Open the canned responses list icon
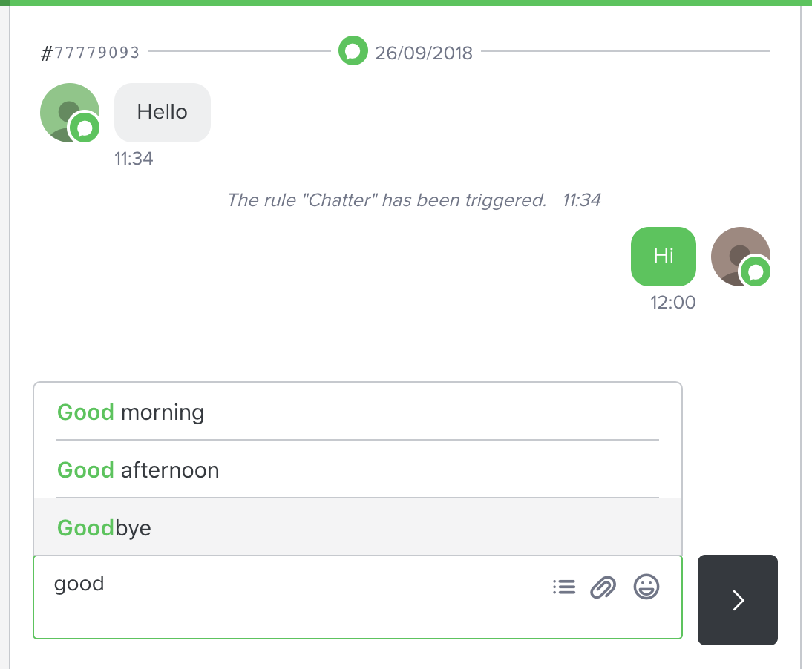The width and height of the screenshot is (812, 669). tap(564, 587)
